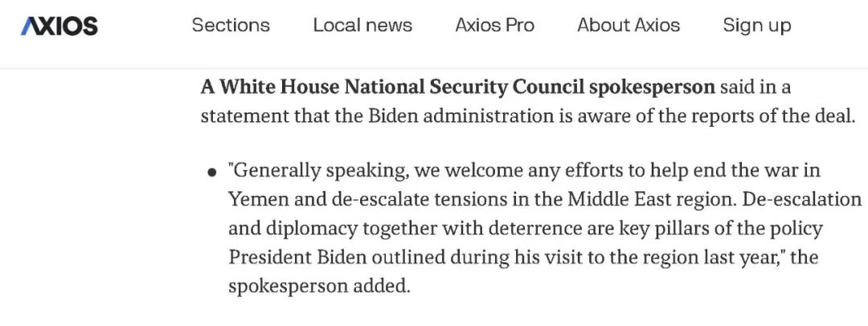Visit the About Axios page
Viewport: 868px width, 326px height.
click(628, 26)
